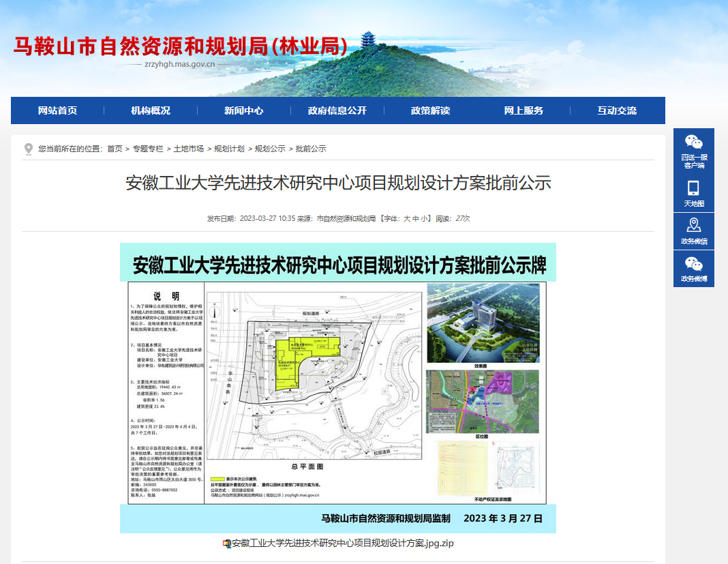Click 首页 breadcrumb link

115,149
